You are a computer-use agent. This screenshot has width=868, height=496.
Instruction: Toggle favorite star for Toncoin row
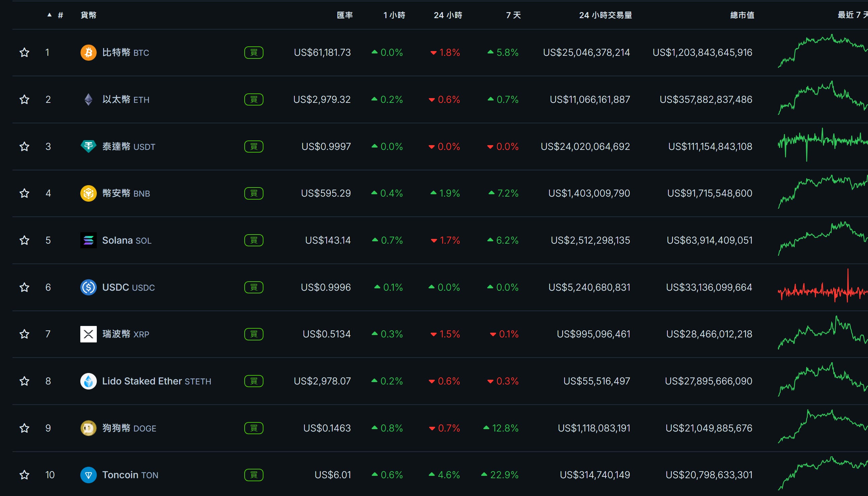coord(24,475)
